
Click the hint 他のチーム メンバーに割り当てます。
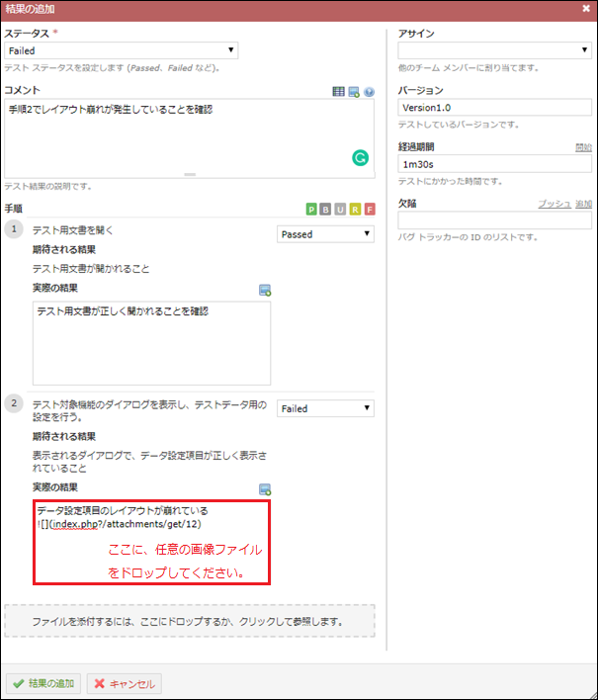[x=470, y=68]
